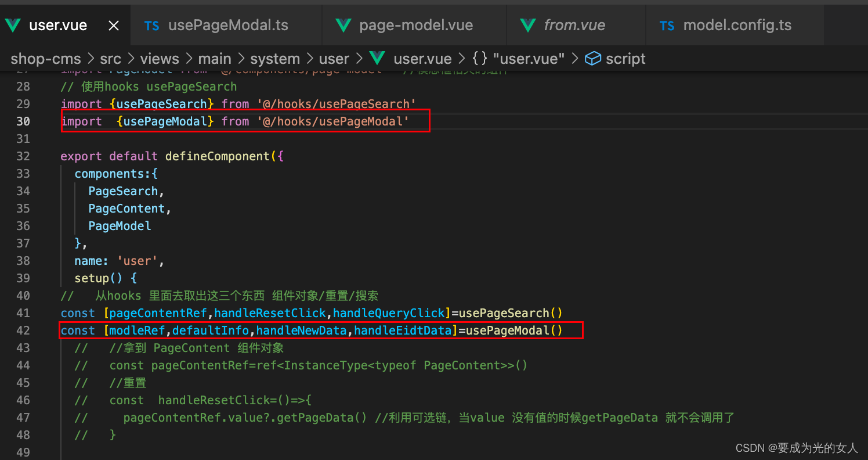Close the user.vue editor tab

pyautogui.click(x=113, y=24)
